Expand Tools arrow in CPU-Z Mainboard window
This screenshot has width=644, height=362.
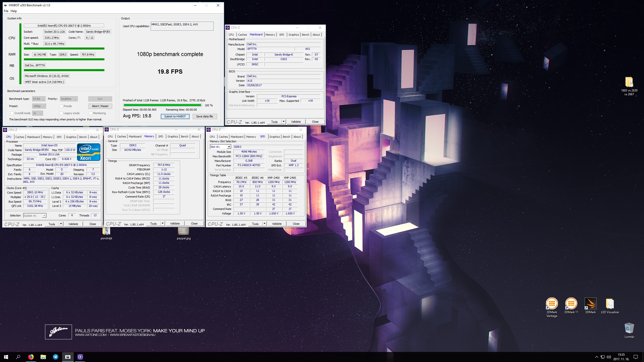click(x=284, y=122)
